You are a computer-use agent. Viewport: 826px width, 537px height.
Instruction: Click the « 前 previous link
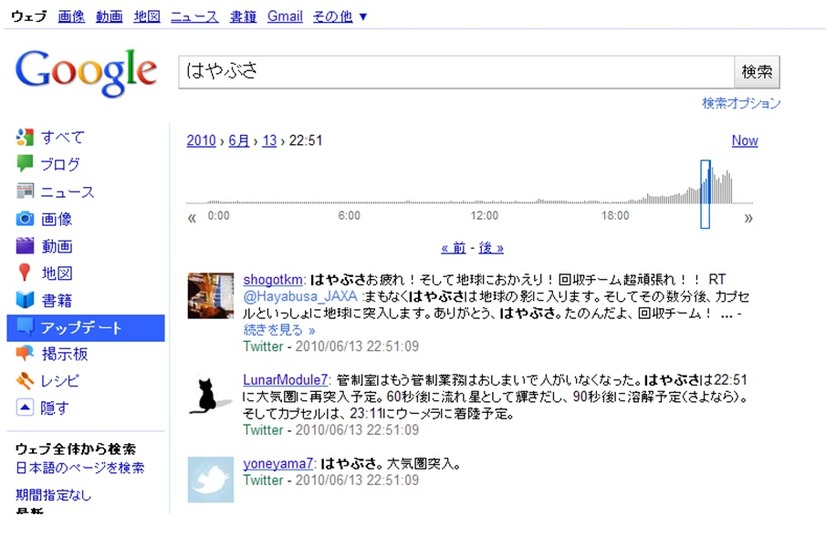pos(454,248)
